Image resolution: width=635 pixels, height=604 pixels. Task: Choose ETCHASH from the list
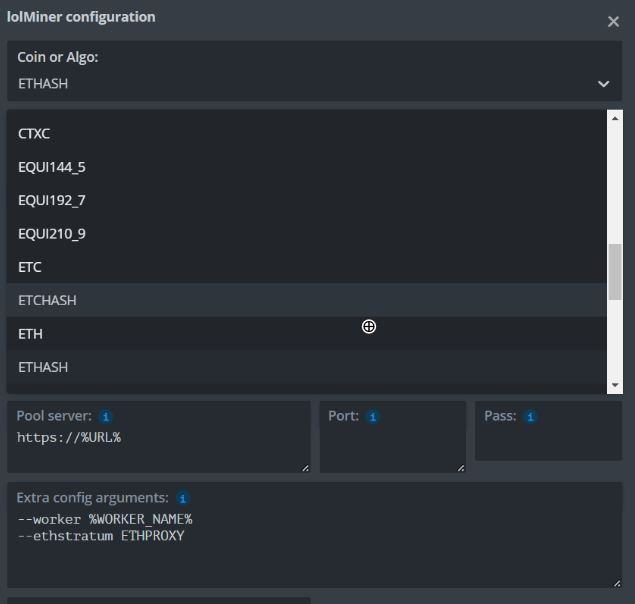306,300
